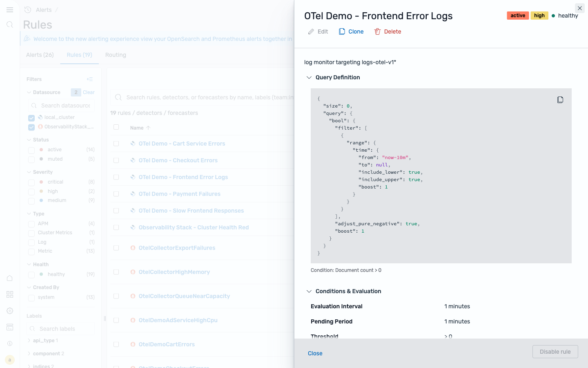The width and height of the screenshot is (588, 368).
Task: Switch to the Alerts (26) tab
Action: (x=40, y=55)
